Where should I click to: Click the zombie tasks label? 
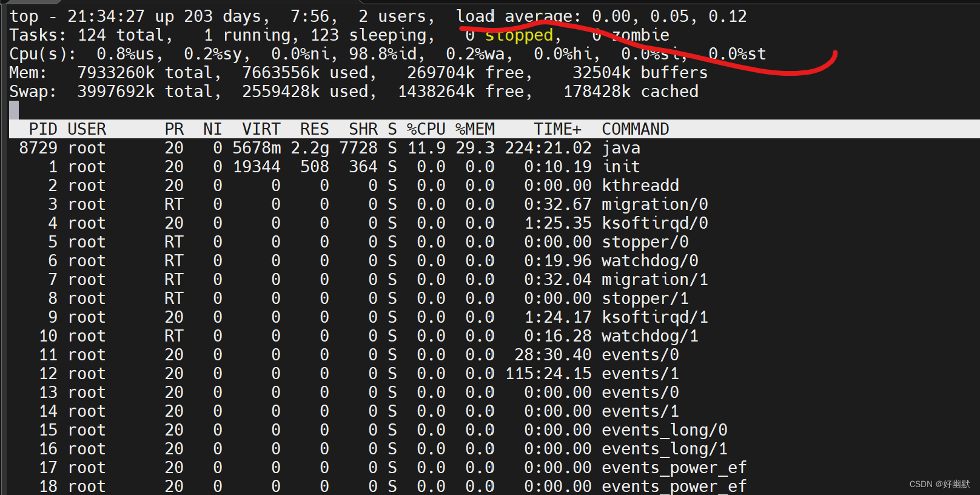click(x=640, y=35)
